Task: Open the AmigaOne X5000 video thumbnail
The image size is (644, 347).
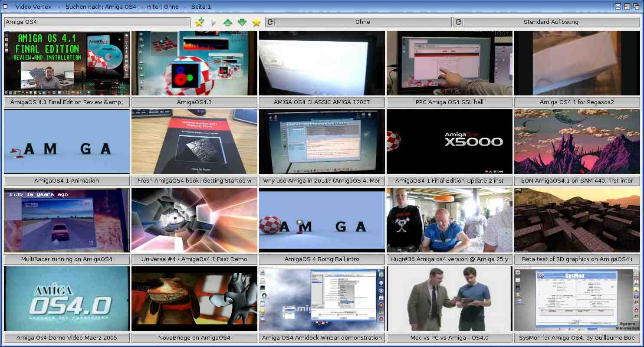Action: (x=450, y=141)
